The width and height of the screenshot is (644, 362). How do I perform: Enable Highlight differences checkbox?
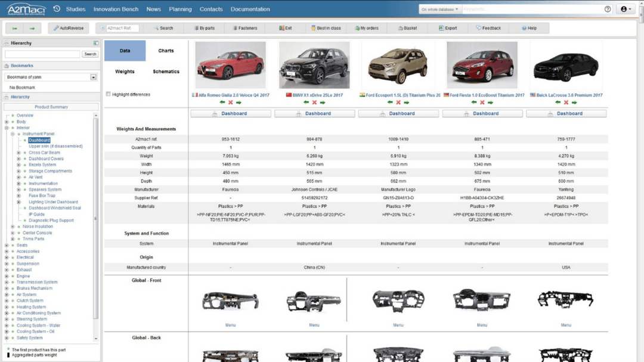109,94
